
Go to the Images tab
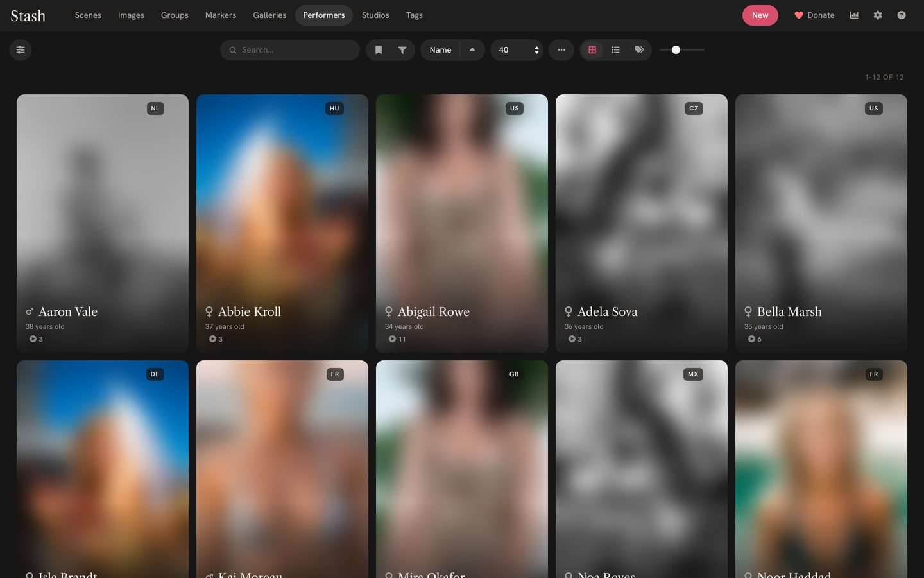click(x=131, y=15)
